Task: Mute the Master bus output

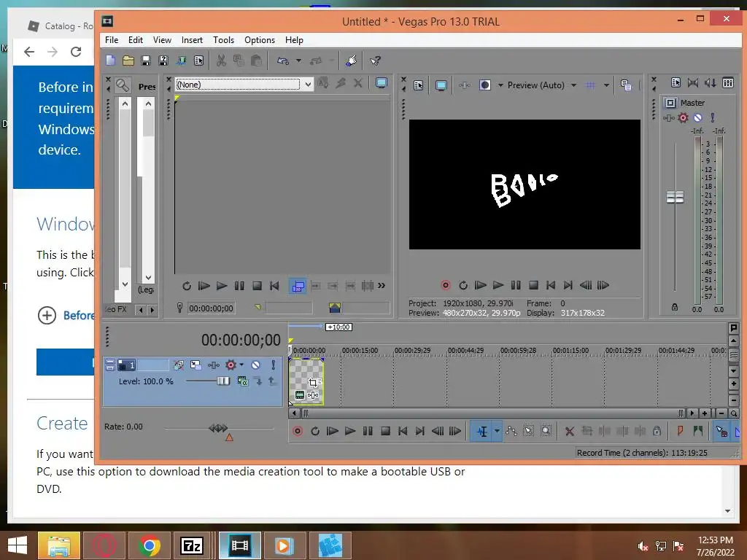Action: (x=698, y=117)
